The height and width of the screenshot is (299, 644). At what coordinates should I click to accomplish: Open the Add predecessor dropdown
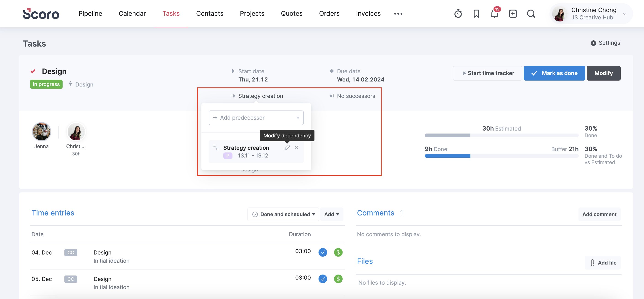tap(256, 118)
